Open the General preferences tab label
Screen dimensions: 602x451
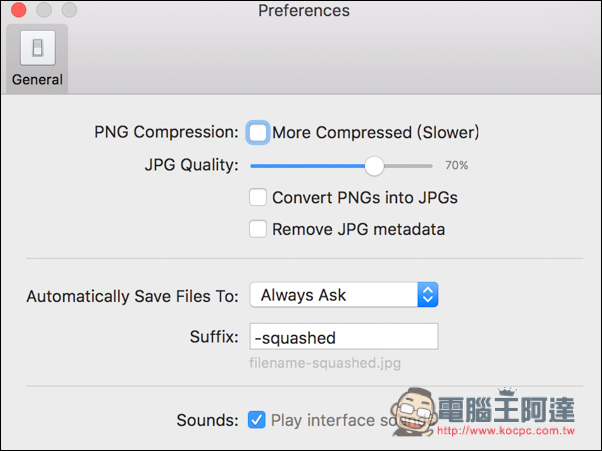(x=37, y=80)
